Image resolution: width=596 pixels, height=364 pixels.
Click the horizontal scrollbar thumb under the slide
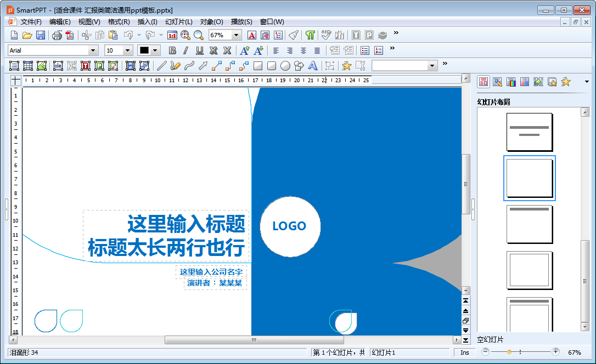point(254,340)
